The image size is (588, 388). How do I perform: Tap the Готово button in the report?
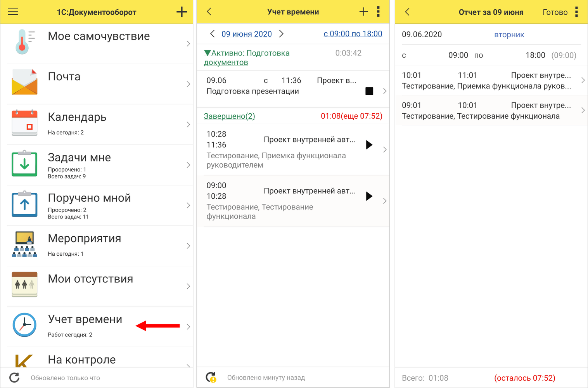(555, 12)
